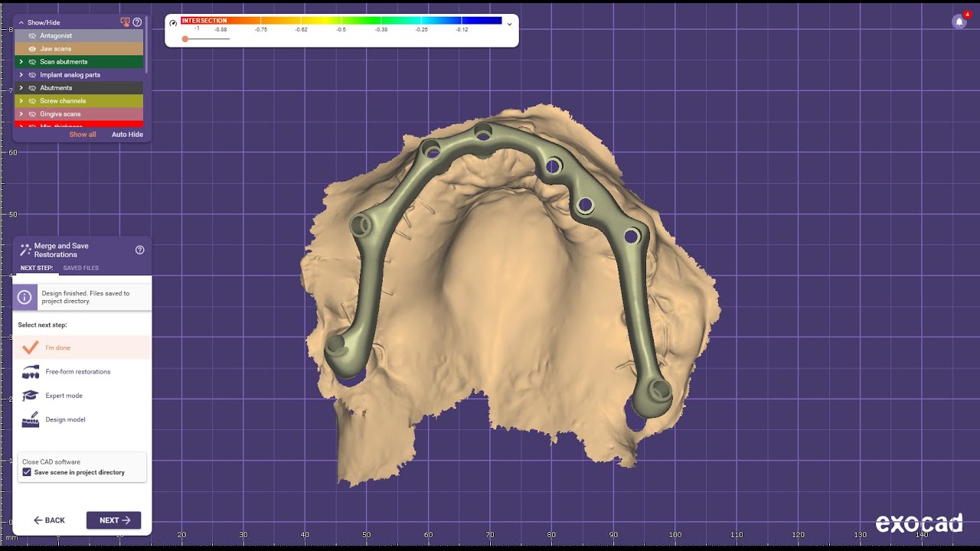Click the magic wand wizard icon
980x551 pixels.
pos(25,249)
